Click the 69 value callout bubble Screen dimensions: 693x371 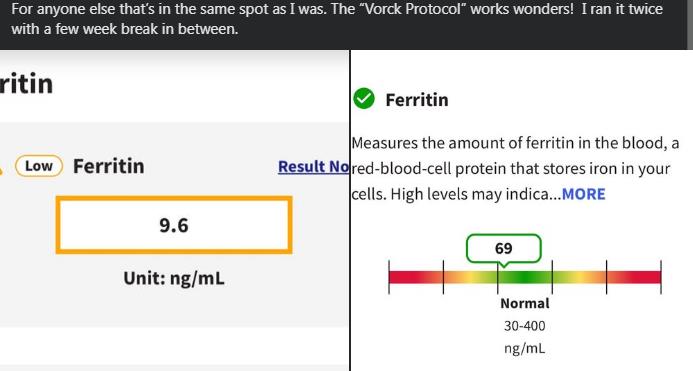click(503, 249)
